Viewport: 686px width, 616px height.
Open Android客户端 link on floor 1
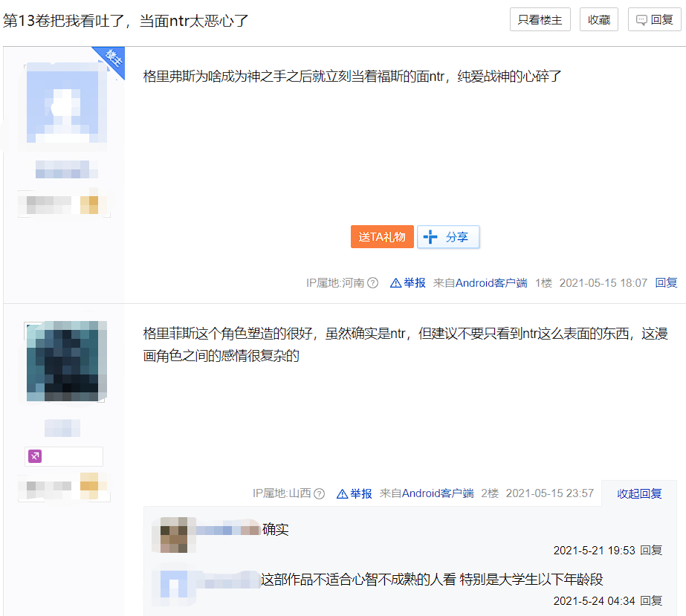(x=491, y=283)
